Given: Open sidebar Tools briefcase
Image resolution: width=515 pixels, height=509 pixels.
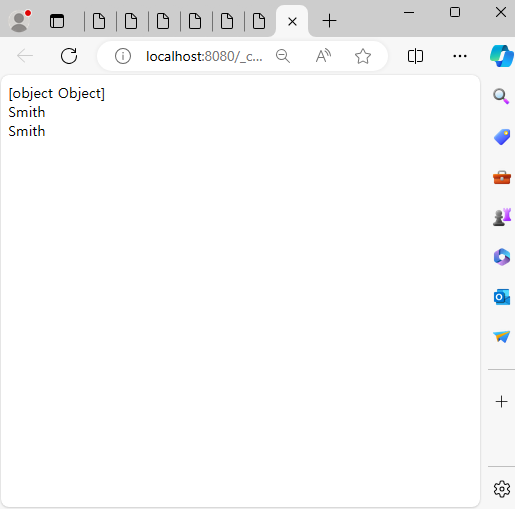Looking at the screenshot, I should [x=502, y=177].
